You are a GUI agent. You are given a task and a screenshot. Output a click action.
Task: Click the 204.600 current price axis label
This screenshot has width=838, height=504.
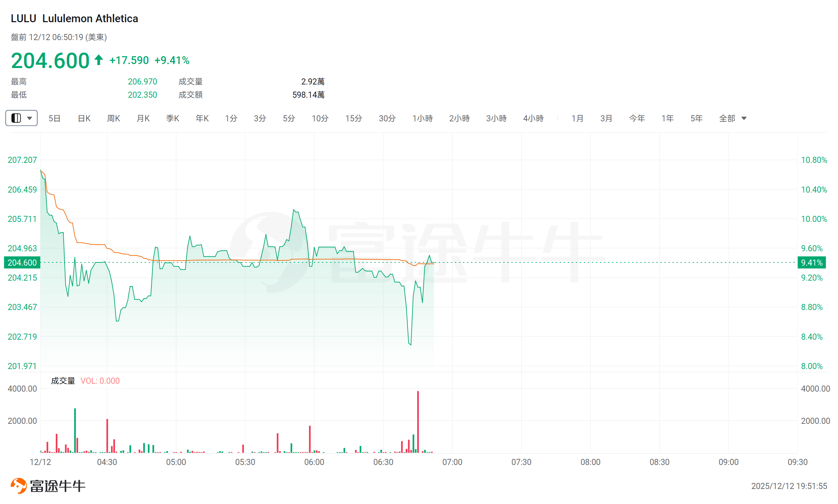[x=22, y=262]
